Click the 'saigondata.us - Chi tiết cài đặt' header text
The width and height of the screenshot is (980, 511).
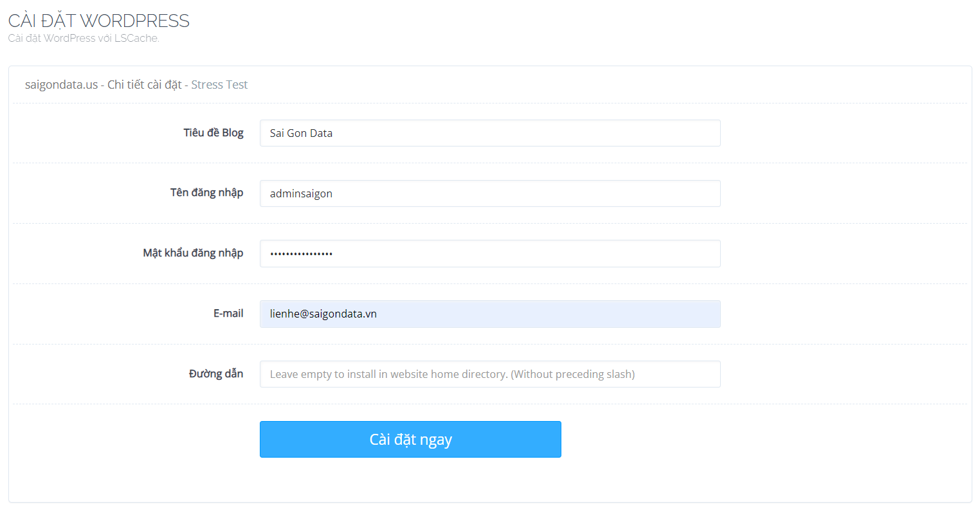[104, 85]
